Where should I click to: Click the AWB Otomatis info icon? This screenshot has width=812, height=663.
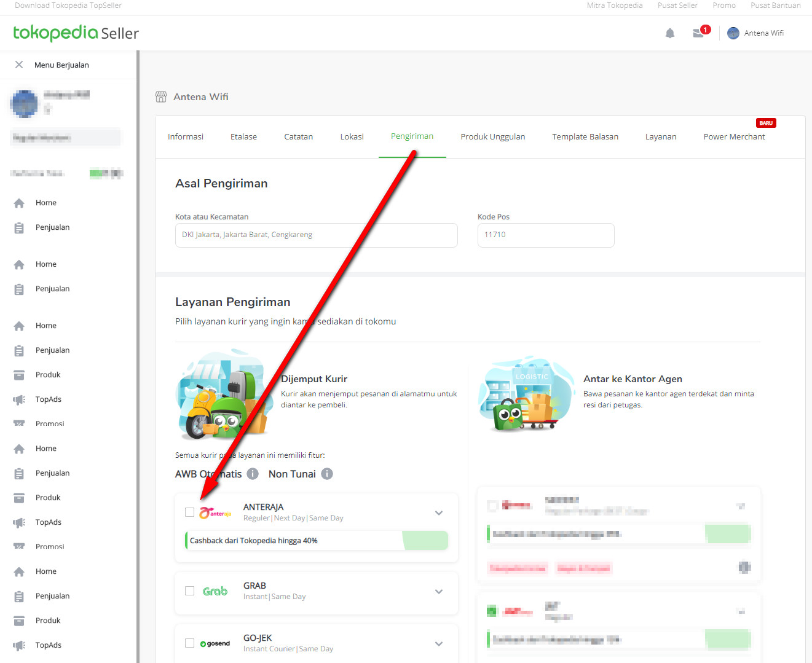[x=253, y=474]
